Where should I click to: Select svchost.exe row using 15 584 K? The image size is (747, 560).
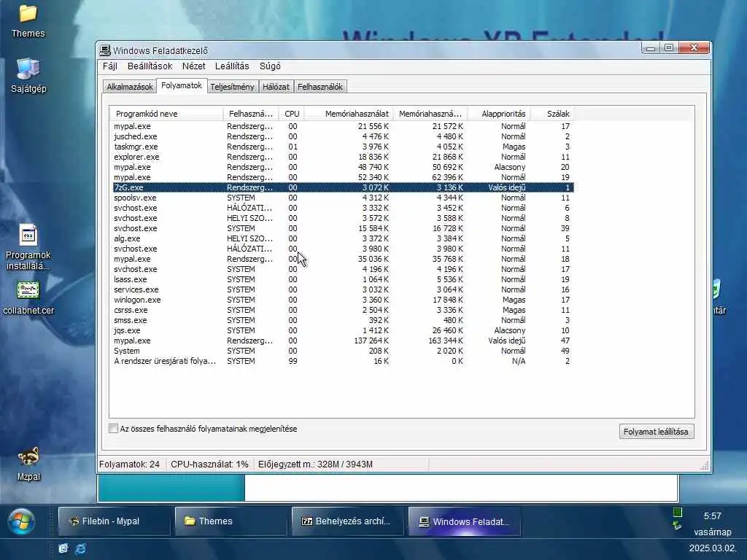(343, 228)
